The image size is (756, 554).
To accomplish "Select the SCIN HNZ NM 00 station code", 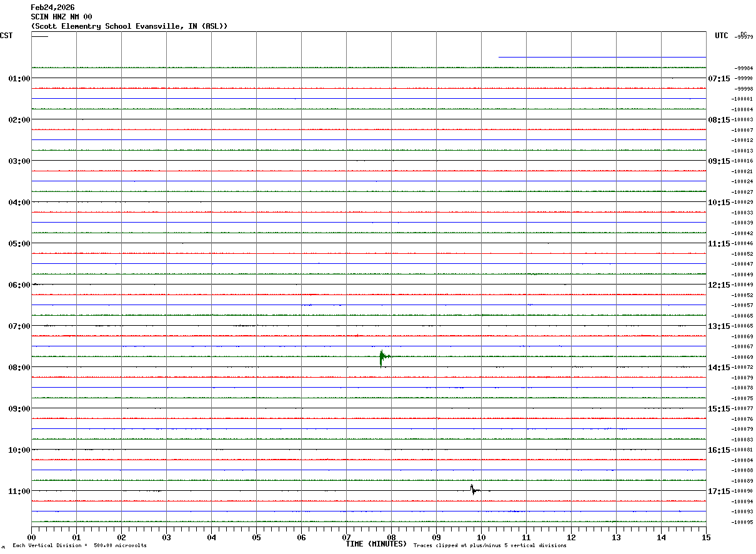I will (61, 17).
